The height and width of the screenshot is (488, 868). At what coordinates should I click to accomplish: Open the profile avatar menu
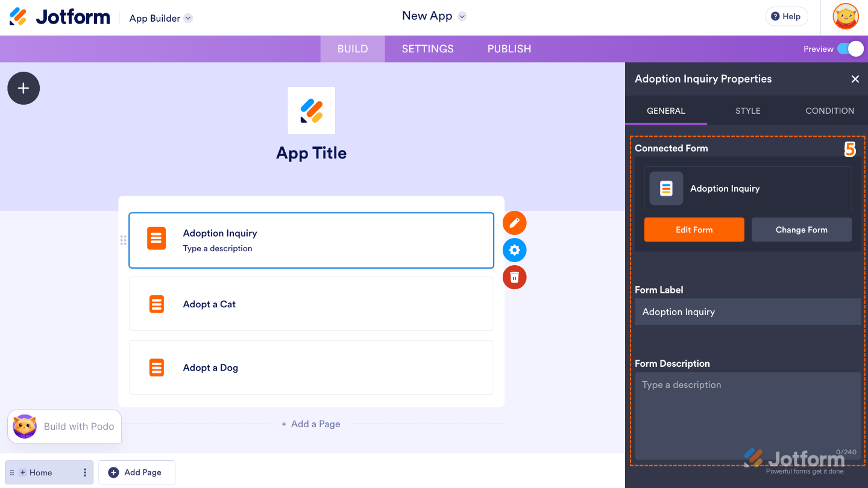coord(846,16)
